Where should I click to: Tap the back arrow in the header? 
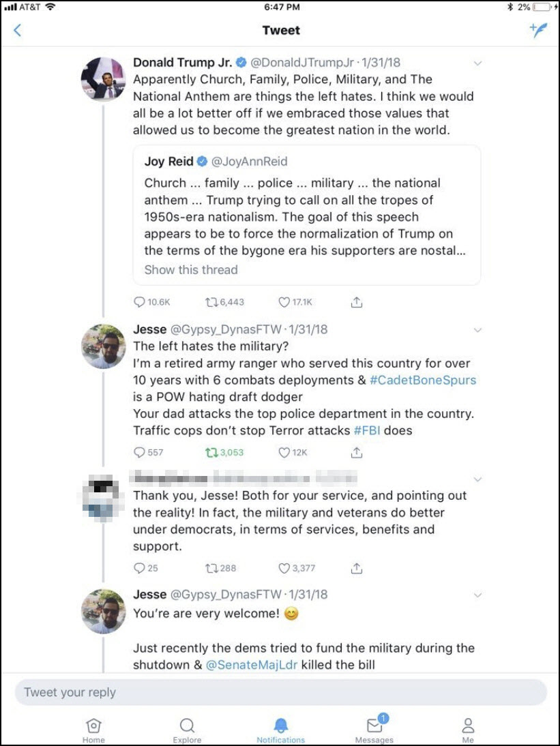(x=18, y=30)
